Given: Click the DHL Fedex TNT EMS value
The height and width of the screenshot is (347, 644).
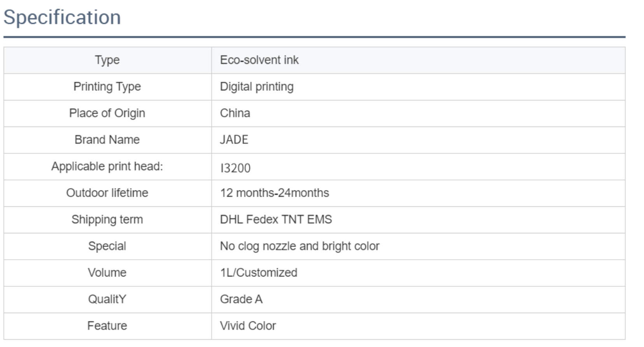Looking at the screenshot, I should pyautogui.click(x=276, y=219).
